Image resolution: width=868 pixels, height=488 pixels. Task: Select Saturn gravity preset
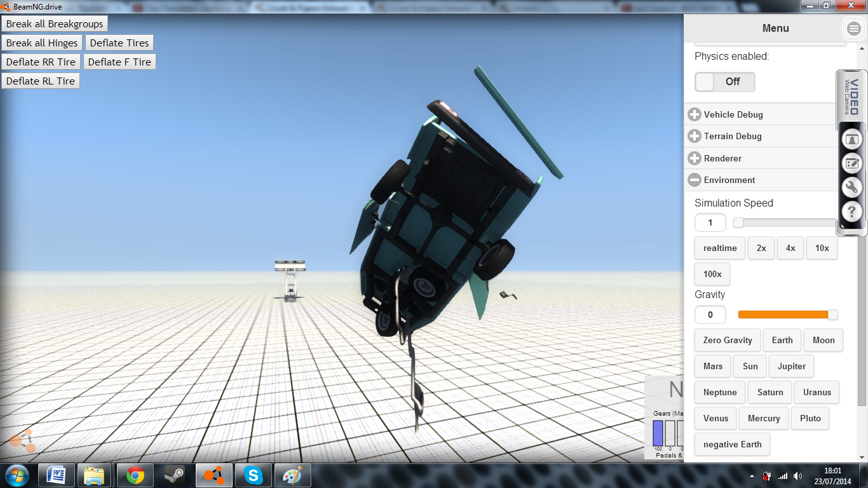tap(770, 392)
